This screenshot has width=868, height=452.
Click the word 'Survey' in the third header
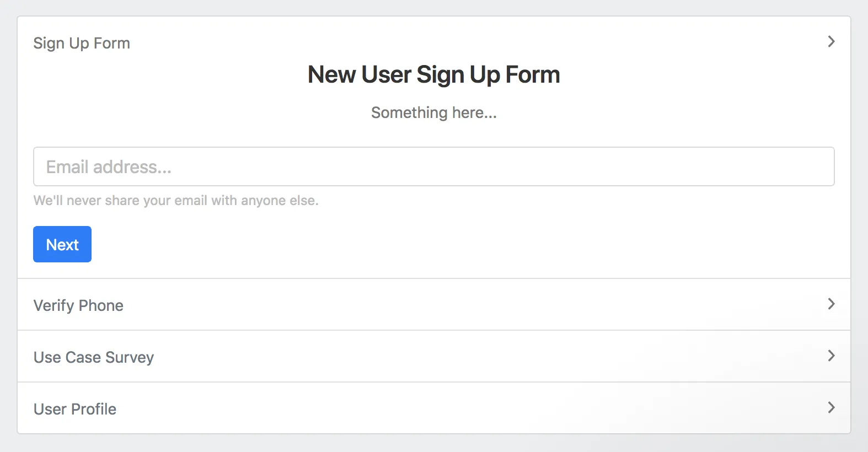click(130, 358)
